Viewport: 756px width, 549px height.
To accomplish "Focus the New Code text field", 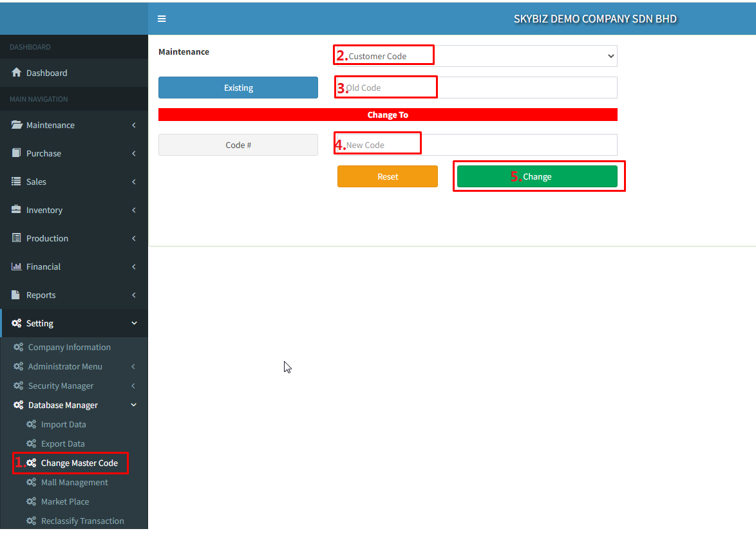I will click(477, 145).
